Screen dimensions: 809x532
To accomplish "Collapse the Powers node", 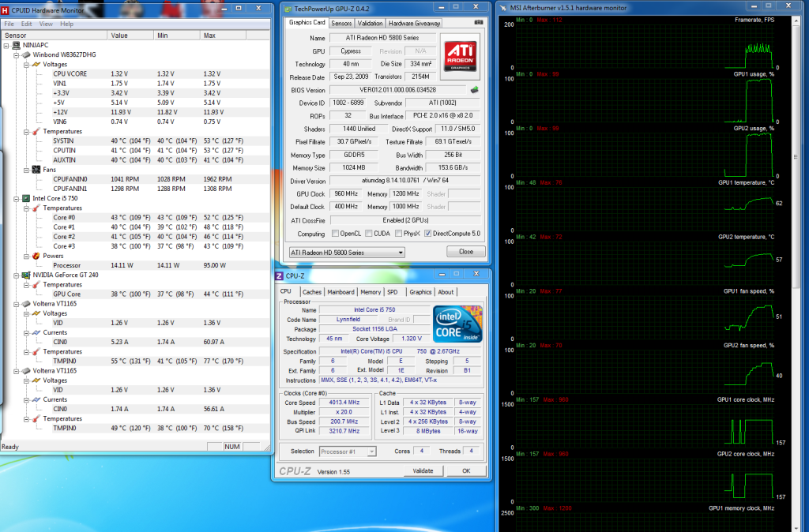I will (26, 256).
